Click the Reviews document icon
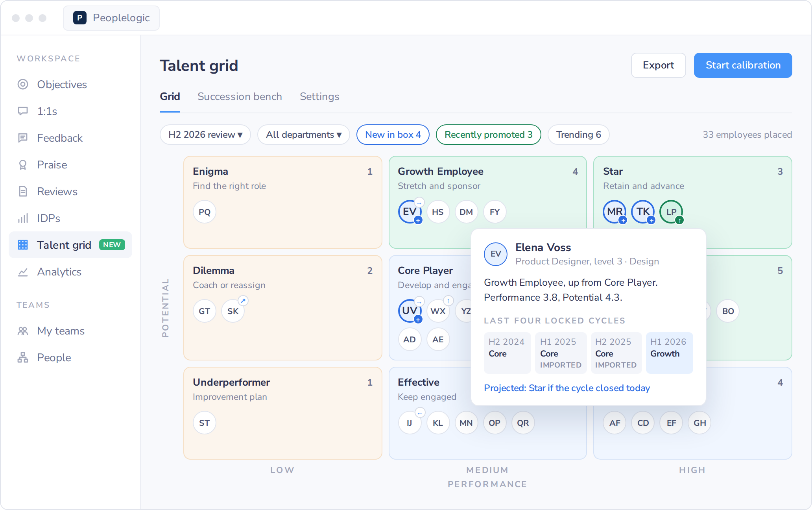This screenshot has width=812, height=510. coord(23,191)
